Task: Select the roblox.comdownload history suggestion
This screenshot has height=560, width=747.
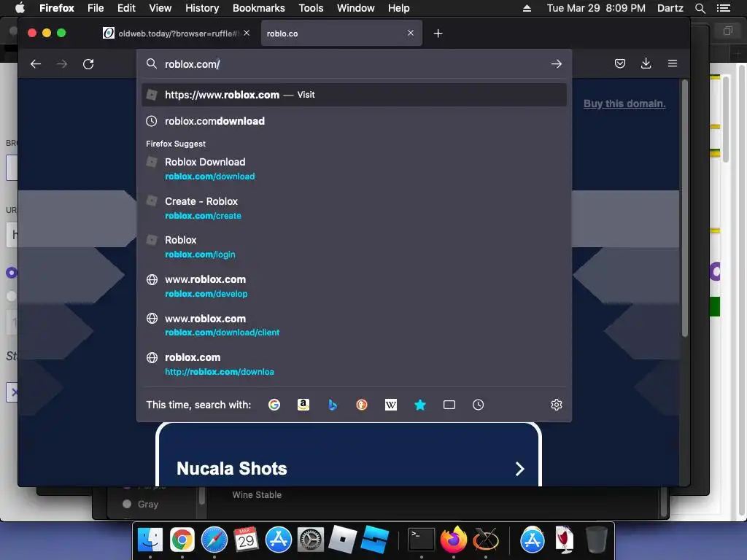Action: click(x=354, y=121)
